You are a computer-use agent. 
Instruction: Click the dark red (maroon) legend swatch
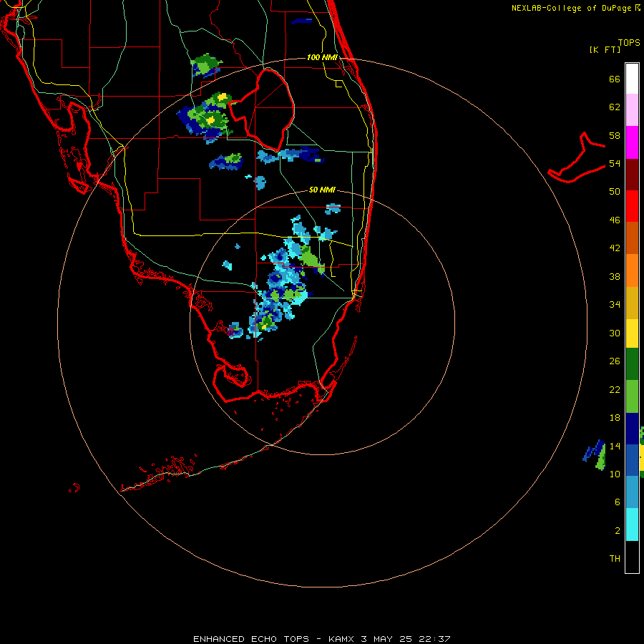(x=632, y=174)
